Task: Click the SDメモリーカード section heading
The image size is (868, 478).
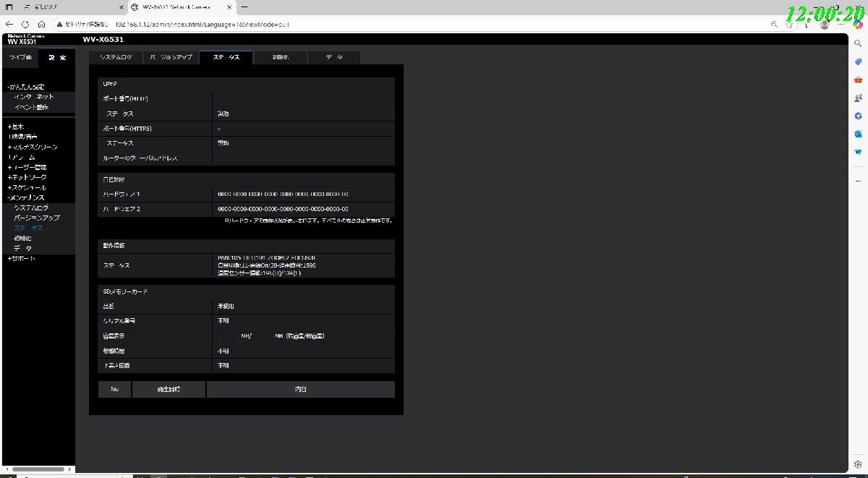Action: pos(127,291)
